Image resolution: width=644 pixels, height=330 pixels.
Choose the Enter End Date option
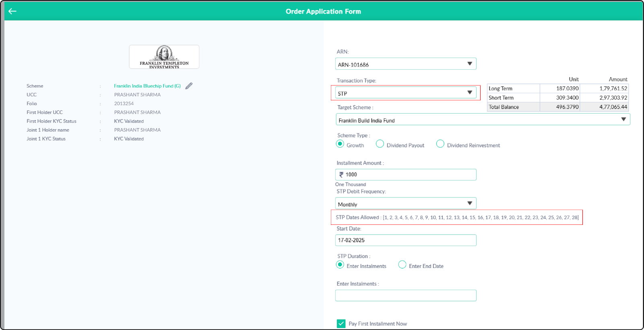[402, 265]
